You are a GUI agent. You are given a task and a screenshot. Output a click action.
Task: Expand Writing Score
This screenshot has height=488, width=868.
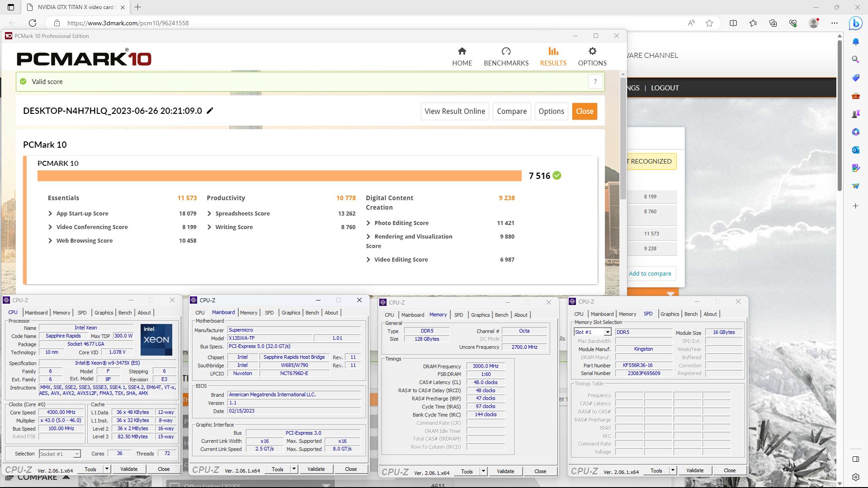click(x=209, y=227)
